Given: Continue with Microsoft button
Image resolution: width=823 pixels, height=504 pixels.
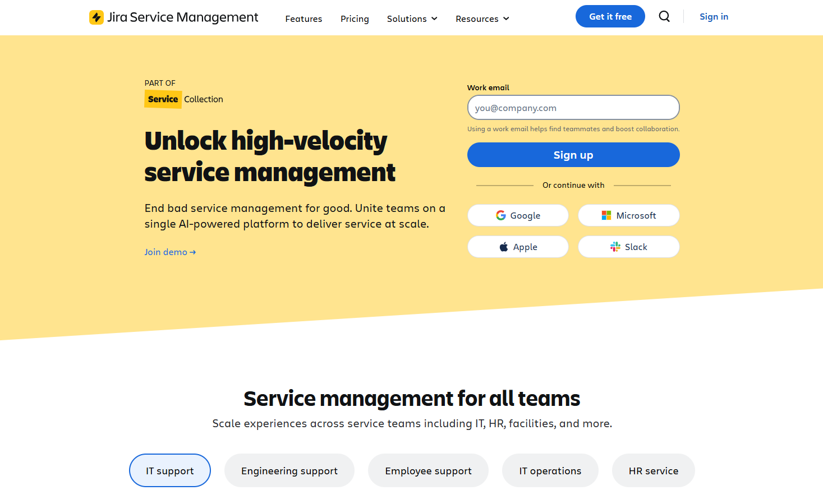Looking at the screenshot, I should click(x=629, y=215).
